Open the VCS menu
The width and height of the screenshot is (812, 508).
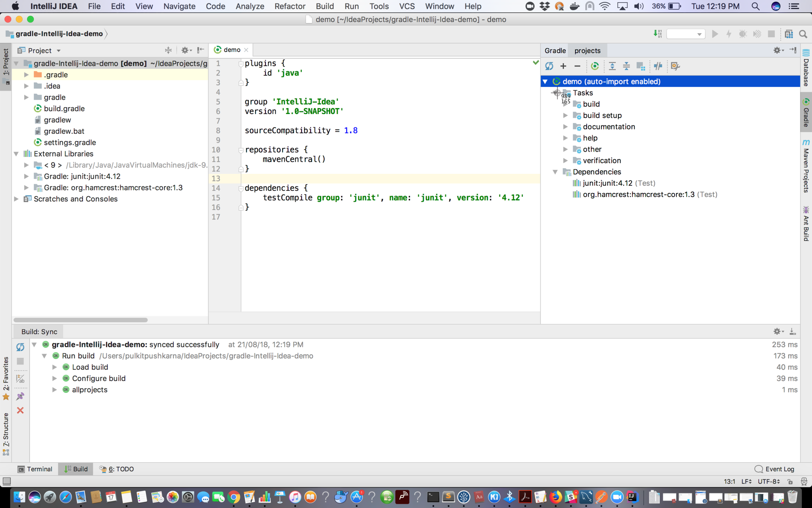(407, 6)
